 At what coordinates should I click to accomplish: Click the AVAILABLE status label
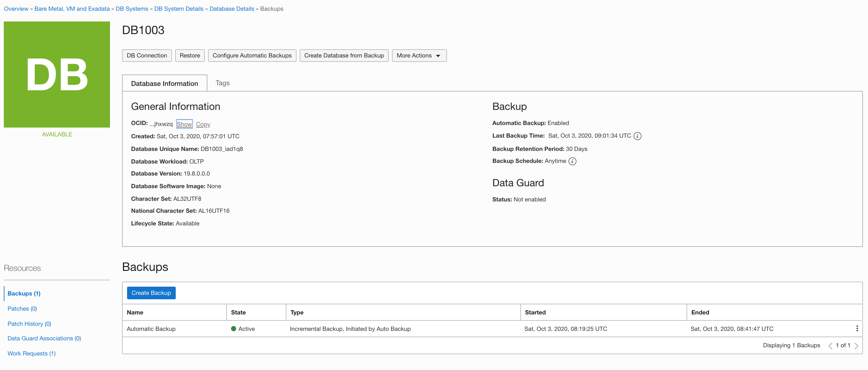tap(57, 134)
